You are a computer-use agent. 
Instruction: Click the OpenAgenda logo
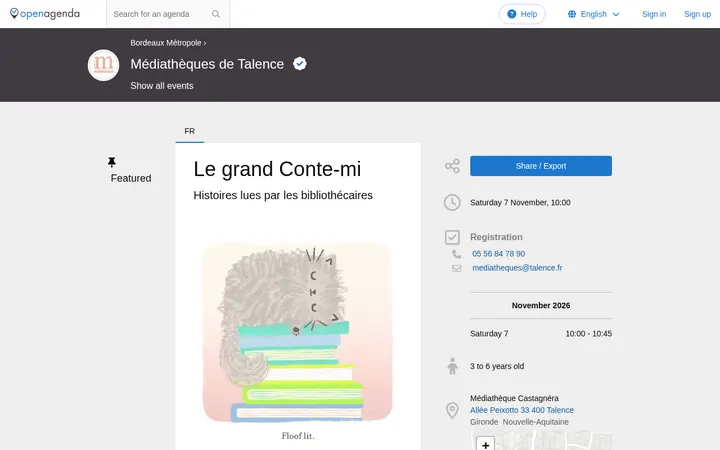coord(45,14)
